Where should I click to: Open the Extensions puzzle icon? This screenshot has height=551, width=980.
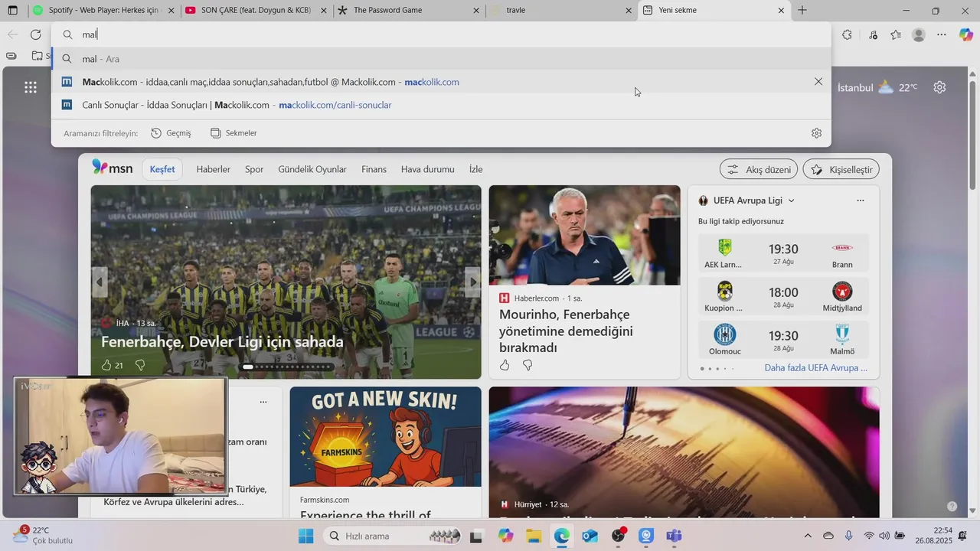coord(847,34)
